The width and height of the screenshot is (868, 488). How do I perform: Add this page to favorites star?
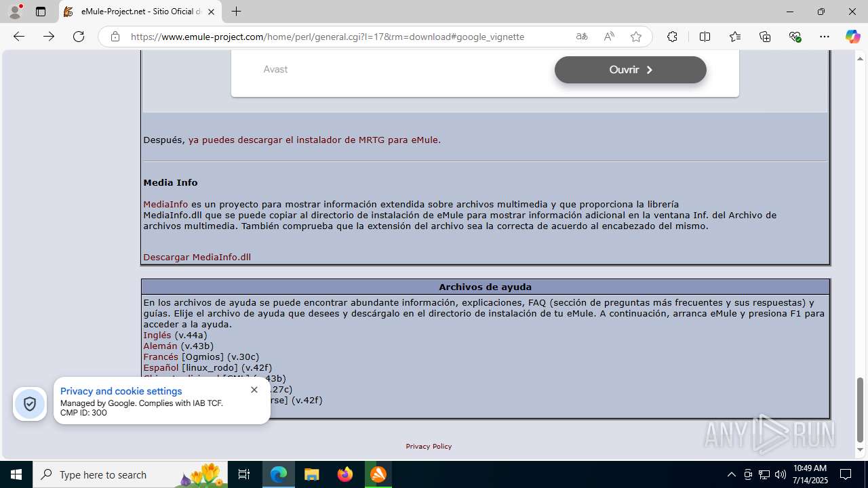tap(636, 37)
